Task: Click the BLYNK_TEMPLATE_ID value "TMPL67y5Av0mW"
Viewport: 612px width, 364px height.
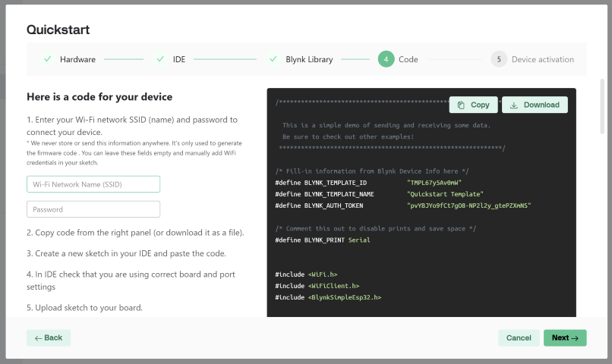Action: pyautogui.click(x=434, y=183)
